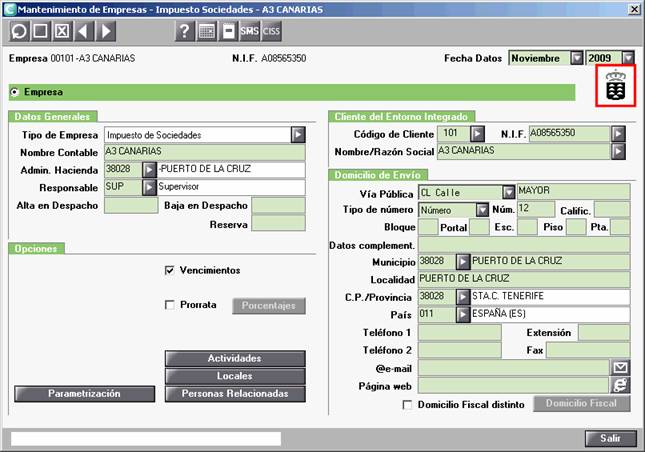This screenshot has width=645, height=452.
Task: Click the Fax input field
Action: click(x=588, y=350)
